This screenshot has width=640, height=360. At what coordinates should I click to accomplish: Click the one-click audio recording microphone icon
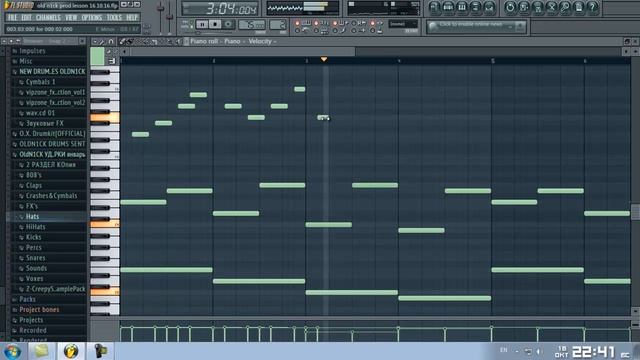[x=565, y=8]
